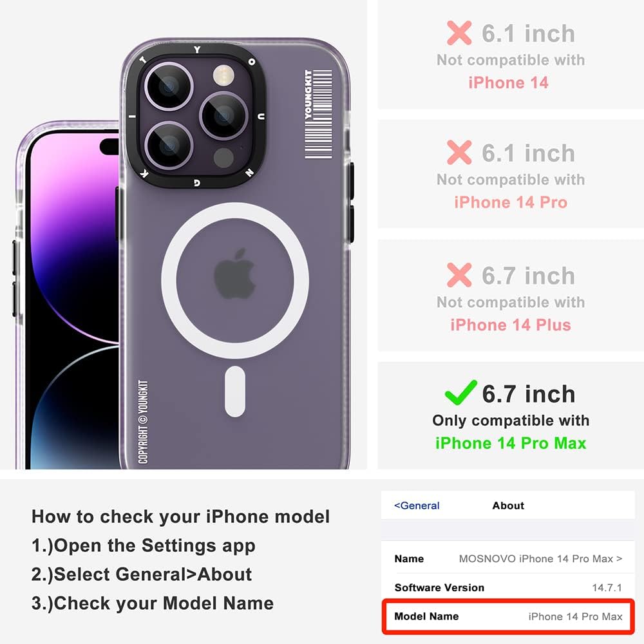Click the red X above iPhone 14 Pro

(x=459, y=153)
